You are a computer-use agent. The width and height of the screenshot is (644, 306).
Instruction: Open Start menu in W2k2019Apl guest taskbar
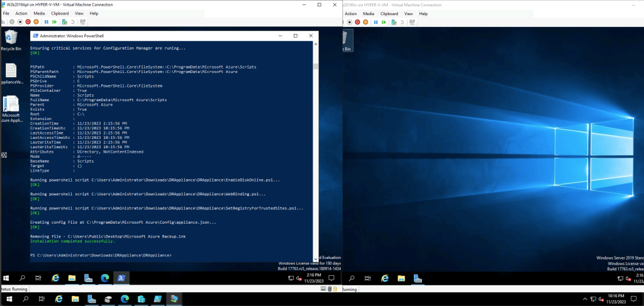pos(6,278)
